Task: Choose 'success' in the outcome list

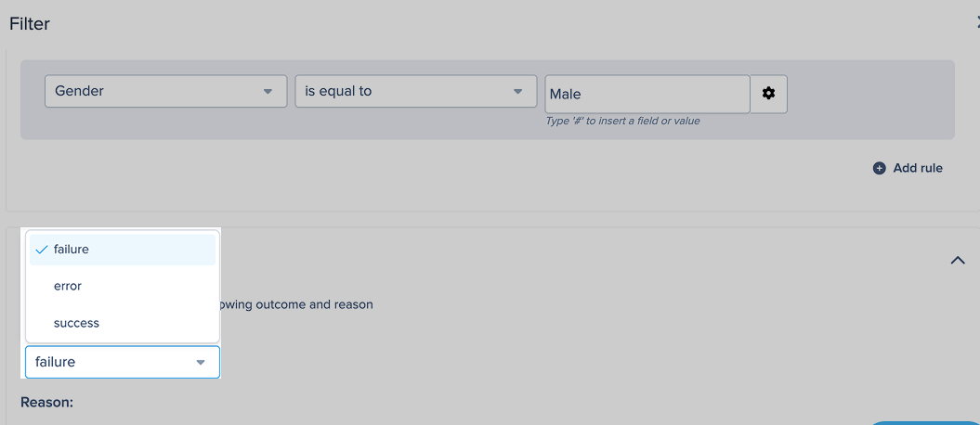Action: tap(76, 323)
